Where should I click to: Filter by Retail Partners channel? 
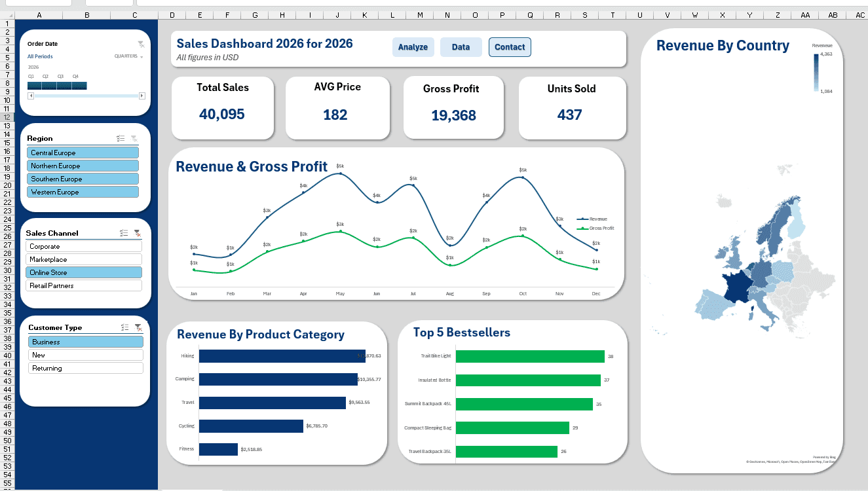[x=84, y=285]
